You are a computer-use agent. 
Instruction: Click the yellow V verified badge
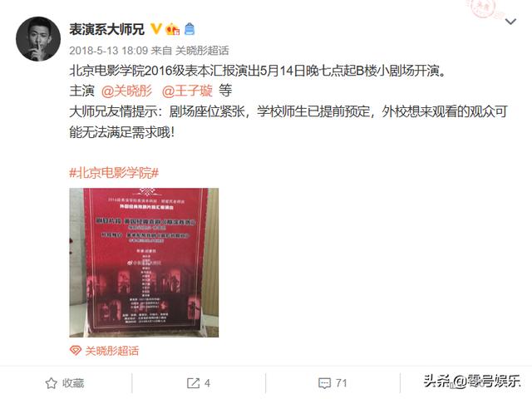pyautogui.click(x=155, y=29)
